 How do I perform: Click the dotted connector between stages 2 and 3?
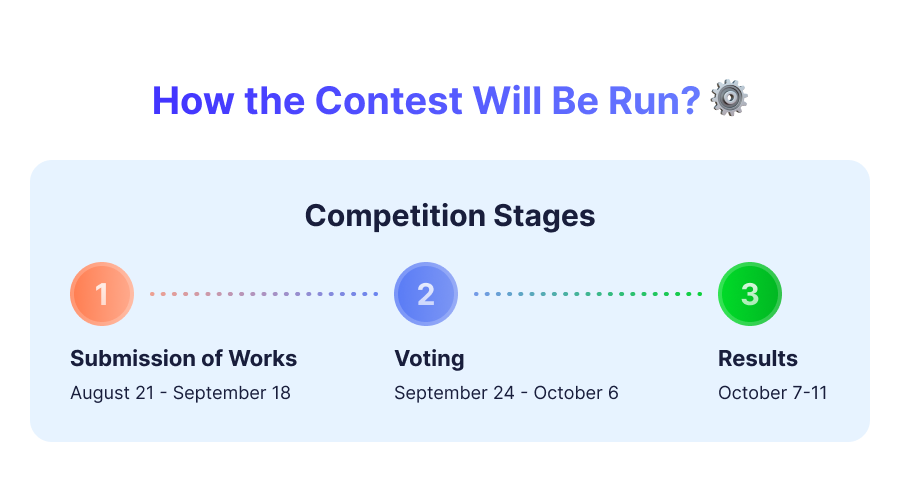[x=588, y=294]
